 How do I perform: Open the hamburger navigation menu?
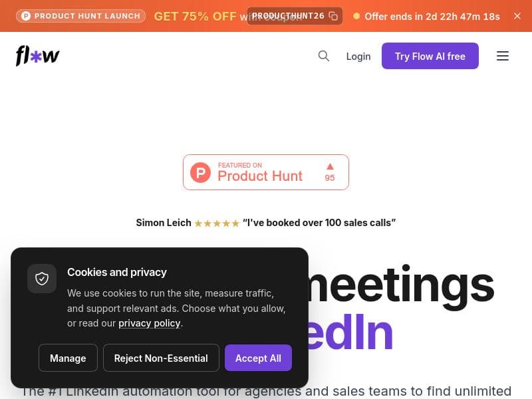pyautogui.click(x=503, y=56)
